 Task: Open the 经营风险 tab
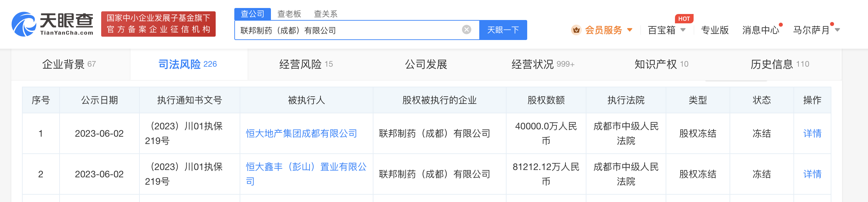click(306, 64)
